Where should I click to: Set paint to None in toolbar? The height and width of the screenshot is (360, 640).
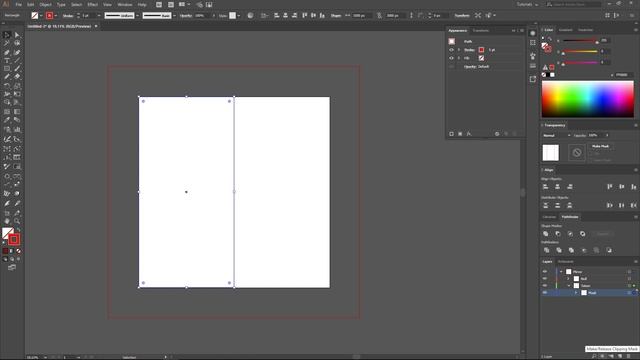point(18,251)
